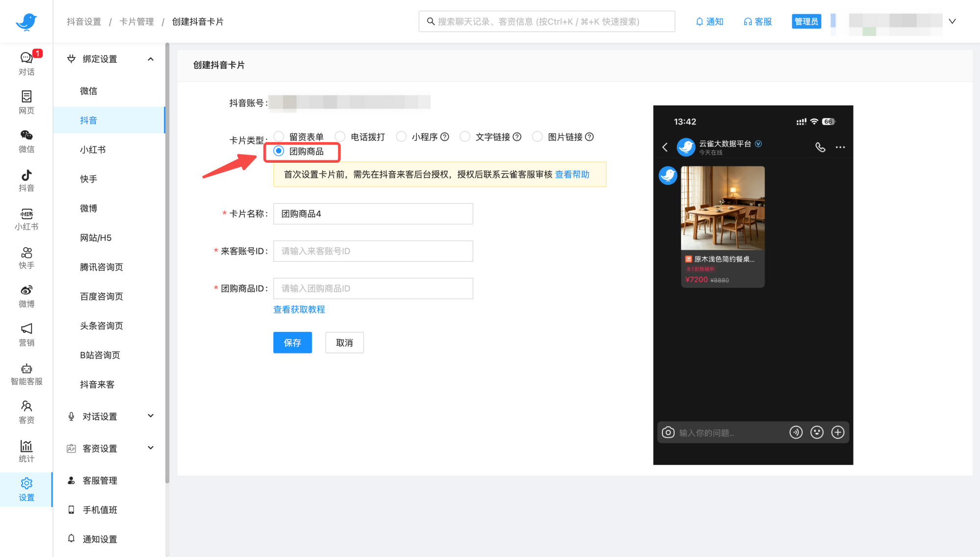Image resolution: width=980 pixels, height=557 pixels.
Task: Click the emoji icon in preview chat bar
Action: (817, 432)
